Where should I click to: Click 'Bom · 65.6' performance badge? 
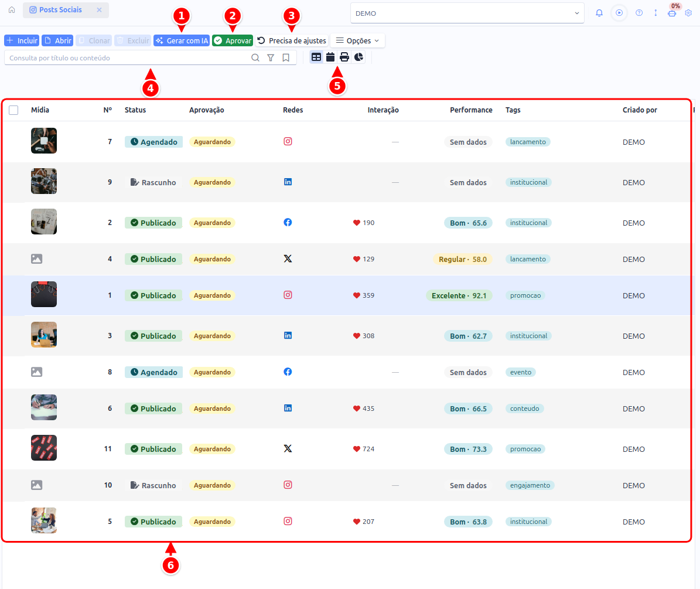(x=468, y=223)
